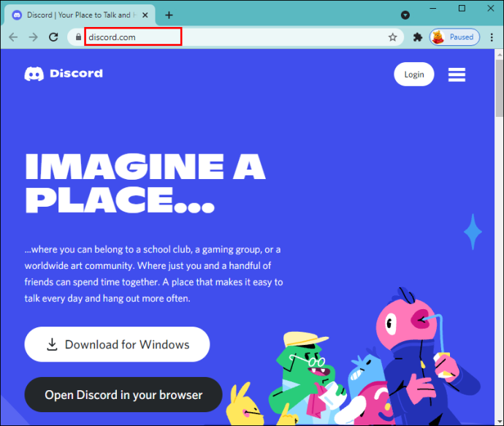Reload the page with the refresh icon
This screenshot has height=426, width=504.
click(53, 37)
